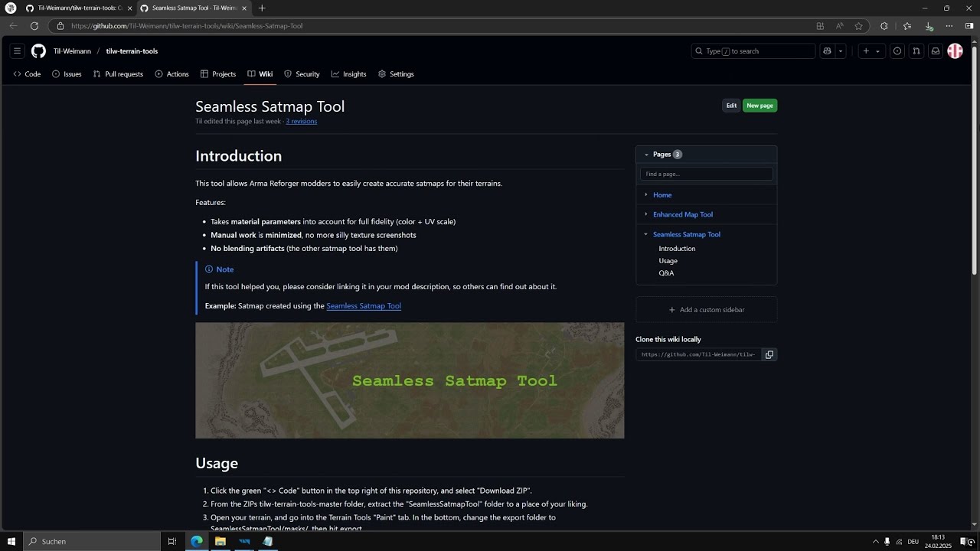
Task: Reload the page with refresh icon
Action: tap(34, 26)
